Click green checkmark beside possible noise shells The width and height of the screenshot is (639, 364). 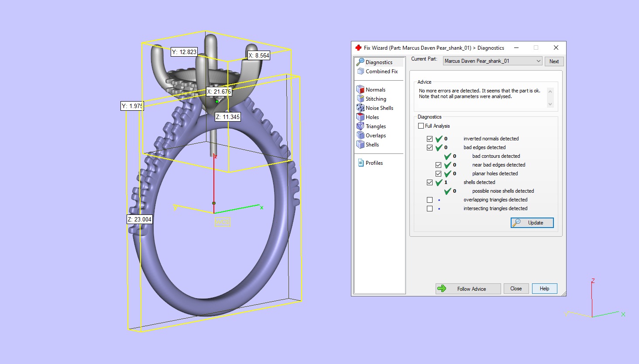447,191
